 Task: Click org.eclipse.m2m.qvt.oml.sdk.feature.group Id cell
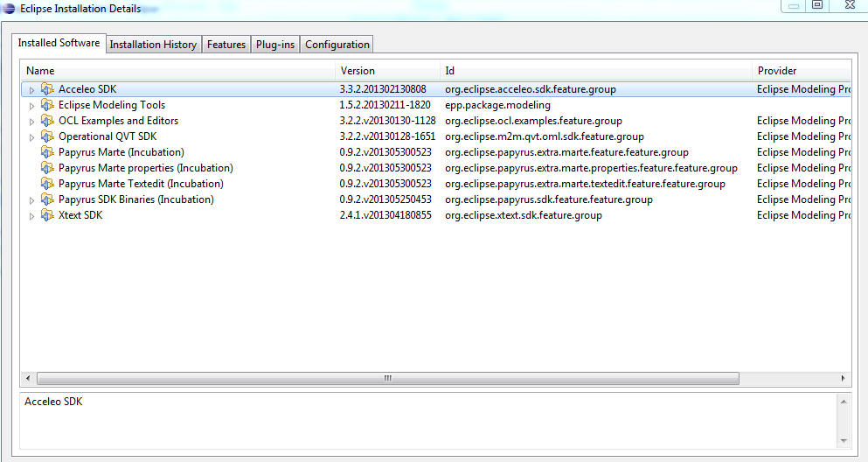click(x=545, y=136)
